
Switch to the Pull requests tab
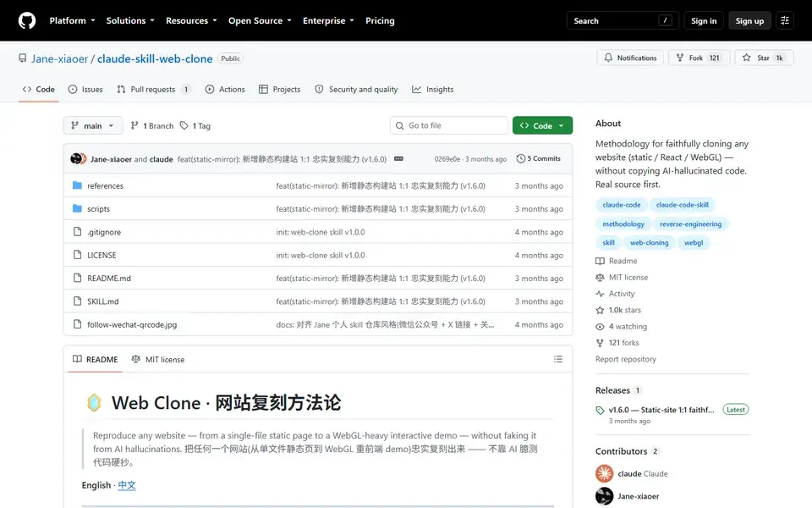153,89
